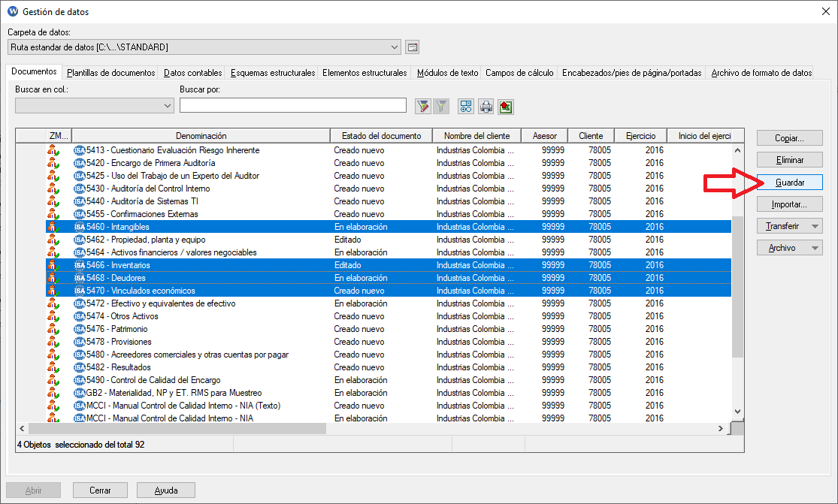This screenshot has width=838, height=504.
Task: Expand the Transferir button dropdown arrow
Action: pos(815,226)
